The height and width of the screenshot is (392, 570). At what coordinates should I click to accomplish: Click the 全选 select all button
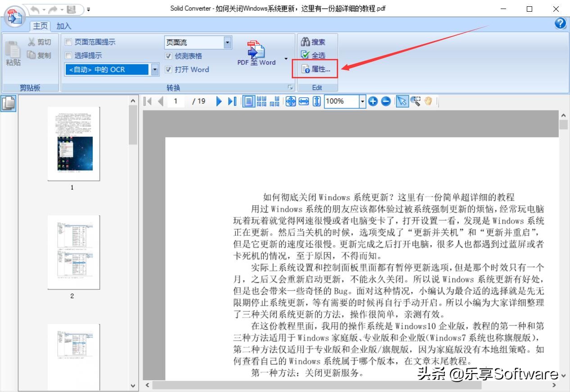pyautogui.click(x=313, y=55)
